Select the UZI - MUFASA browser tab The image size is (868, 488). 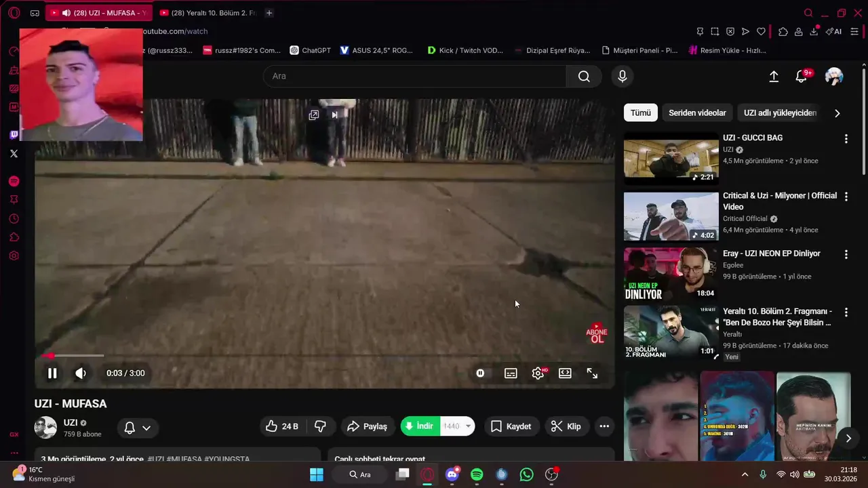point(99,13)
